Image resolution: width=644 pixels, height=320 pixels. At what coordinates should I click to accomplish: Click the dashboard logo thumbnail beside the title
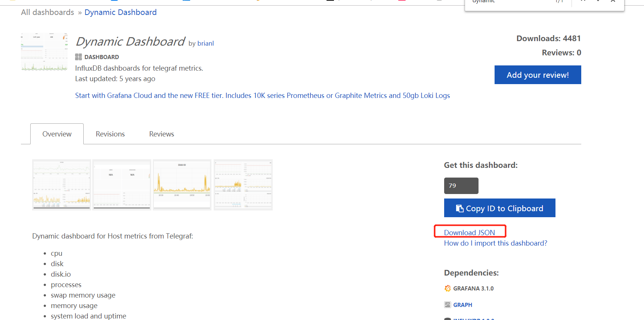[44, 52]
